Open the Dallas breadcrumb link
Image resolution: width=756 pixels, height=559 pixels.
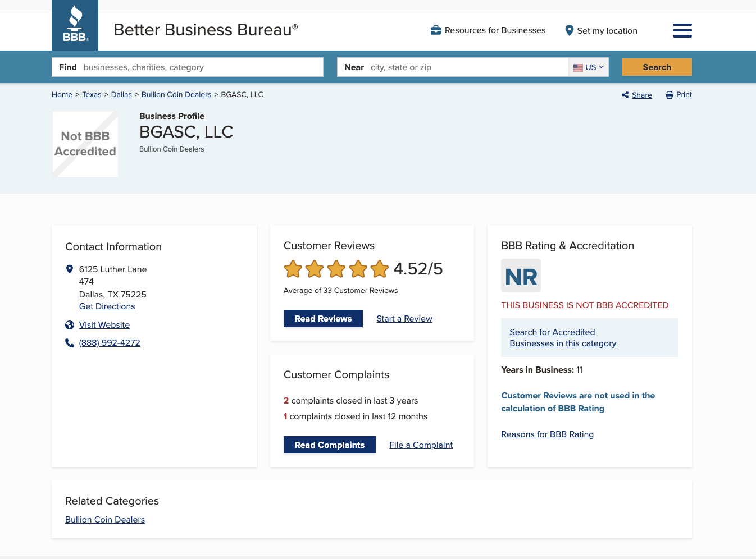(121, 95)
